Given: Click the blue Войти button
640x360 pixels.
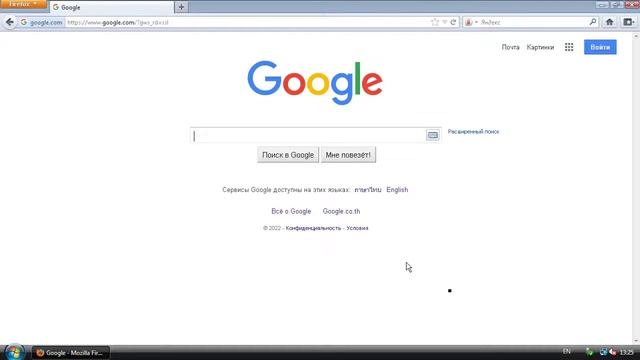Looking at the screenshot, I should (x=600, y=47).
